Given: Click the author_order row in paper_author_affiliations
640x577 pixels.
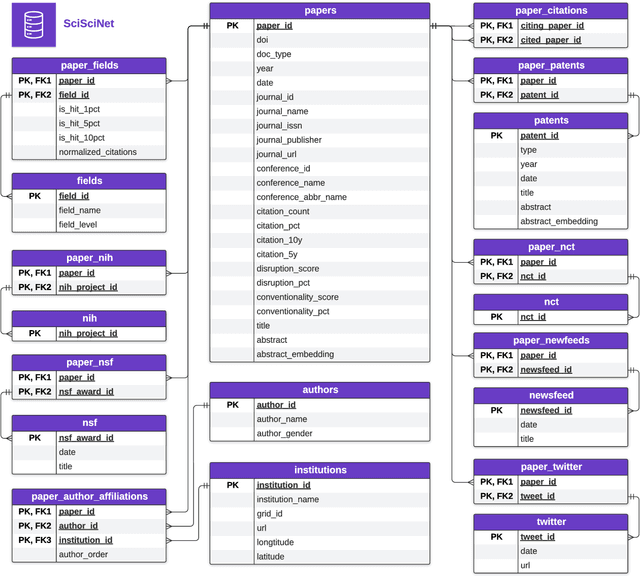Looking at the screenshot, I should coord(84,554).
